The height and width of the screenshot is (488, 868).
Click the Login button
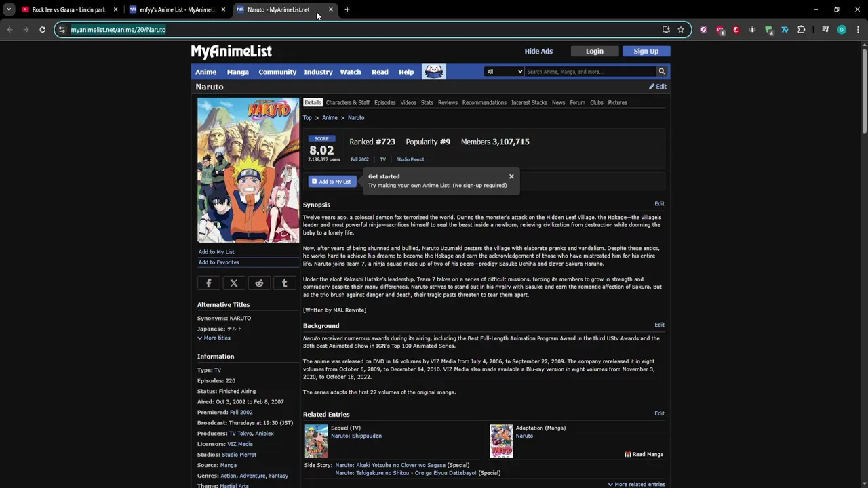[595, 51]
